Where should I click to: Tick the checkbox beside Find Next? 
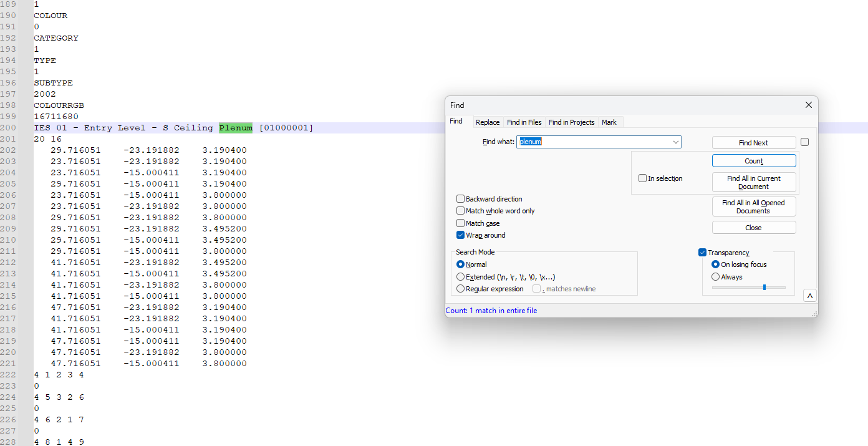tap(804, 142)
